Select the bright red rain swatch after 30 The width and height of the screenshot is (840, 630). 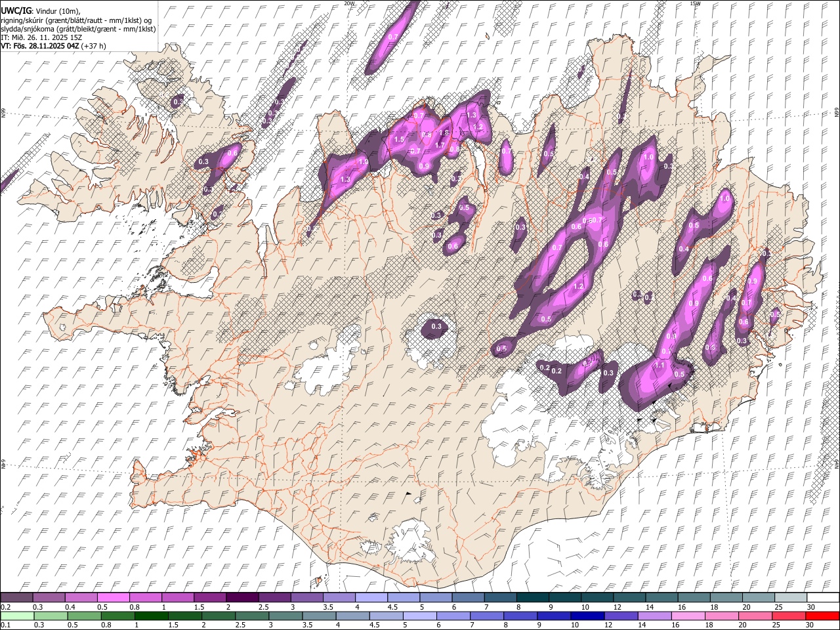click(823, 616)
